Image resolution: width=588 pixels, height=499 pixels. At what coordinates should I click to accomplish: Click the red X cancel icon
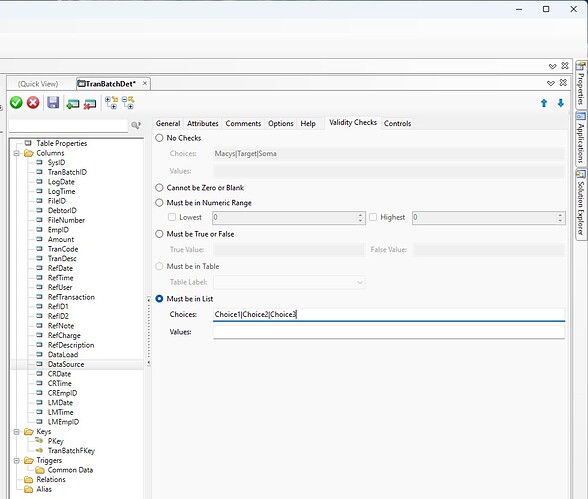tap(33, 102)
